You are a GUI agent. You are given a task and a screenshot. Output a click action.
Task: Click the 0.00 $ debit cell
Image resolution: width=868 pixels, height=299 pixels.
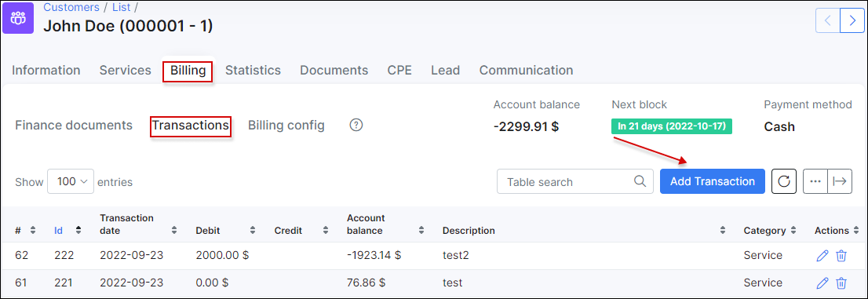pos(212,283)
